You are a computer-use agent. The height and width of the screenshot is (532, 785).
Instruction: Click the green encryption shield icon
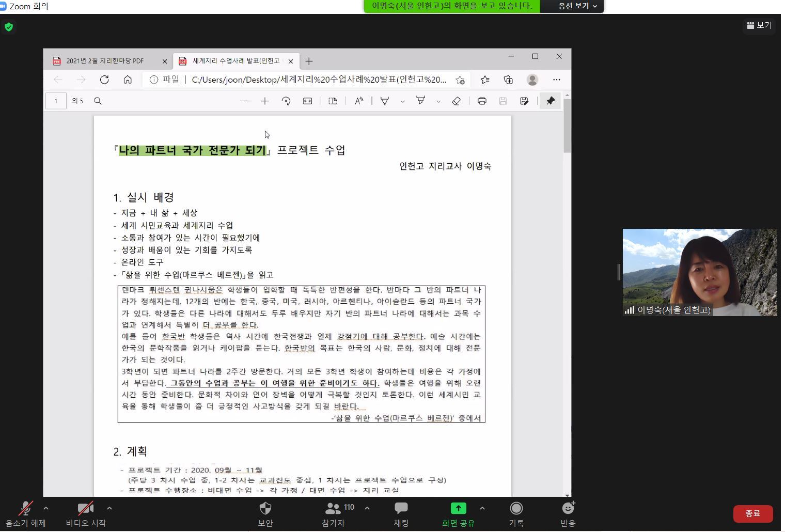click(x=9, y=27)
